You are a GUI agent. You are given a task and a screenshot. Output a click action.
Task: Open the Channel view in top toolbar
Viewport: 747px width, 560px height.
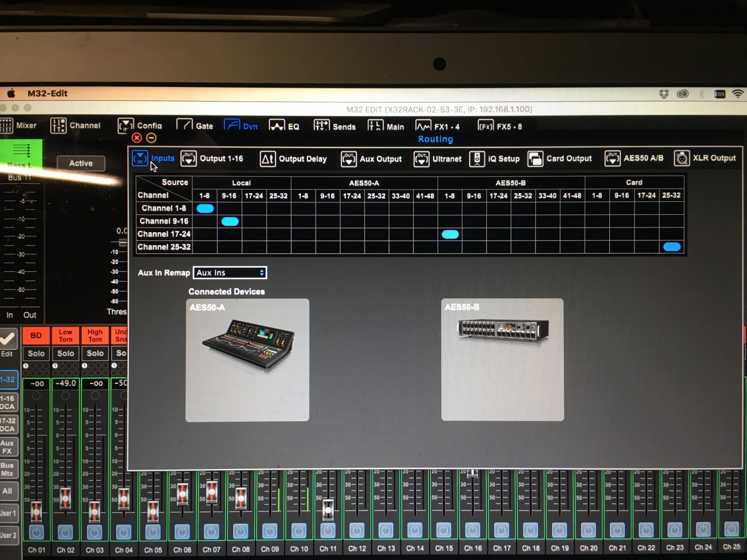[76, 125]
